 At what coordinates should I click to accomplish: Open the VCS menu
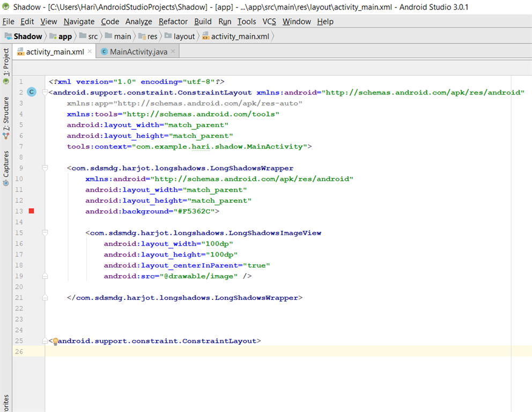269,21
